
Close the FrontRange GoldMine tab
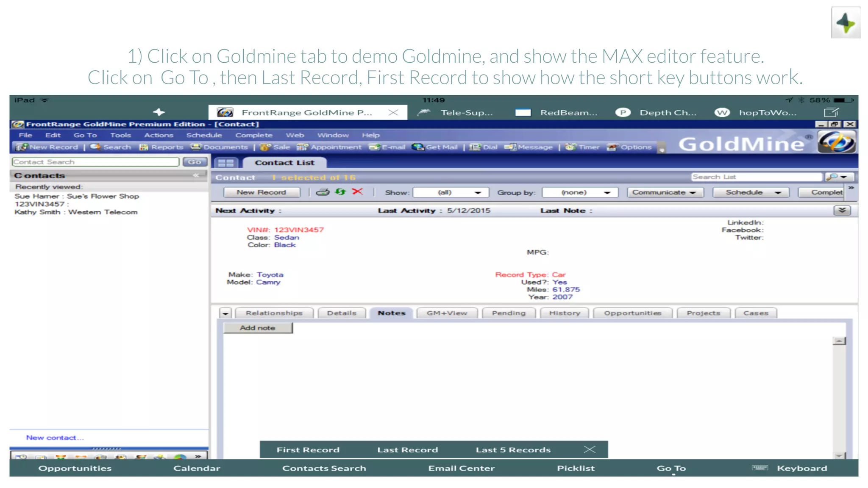[x=393, y=112]
